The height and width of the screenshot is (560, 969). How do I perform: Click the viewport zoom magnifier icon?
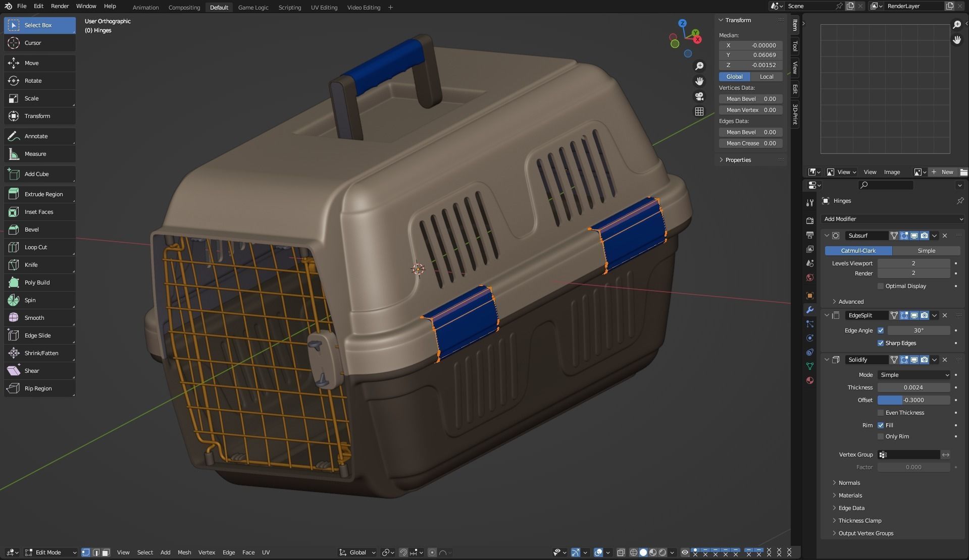coord(699,66)
